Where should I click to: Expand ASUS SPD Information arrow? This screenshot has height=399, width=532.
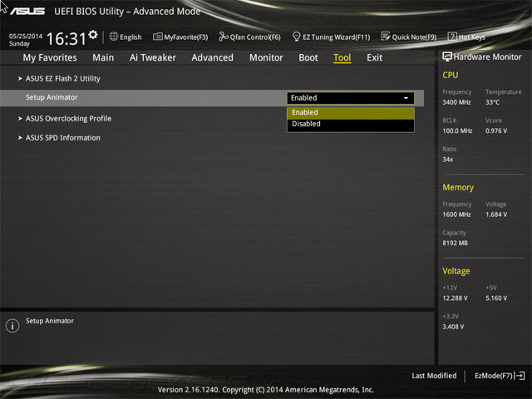pyautogui.click(x=20, y=138)
